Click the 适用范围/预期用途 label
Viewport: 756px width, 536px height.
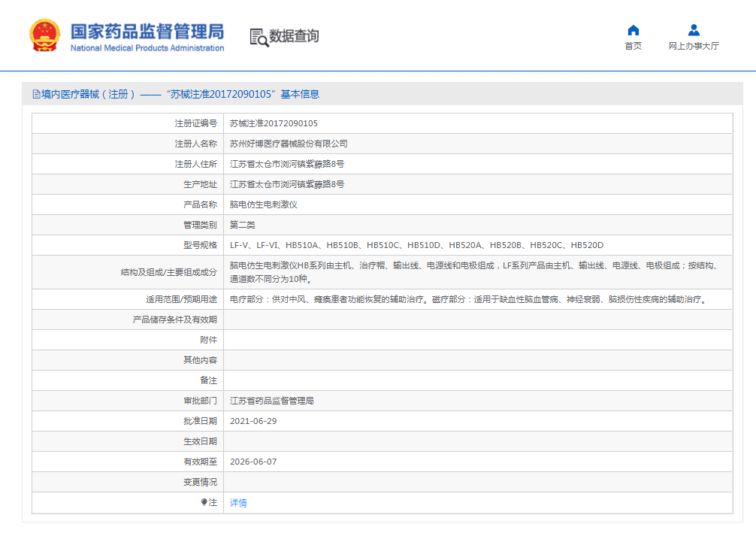(x=181, y=300)
